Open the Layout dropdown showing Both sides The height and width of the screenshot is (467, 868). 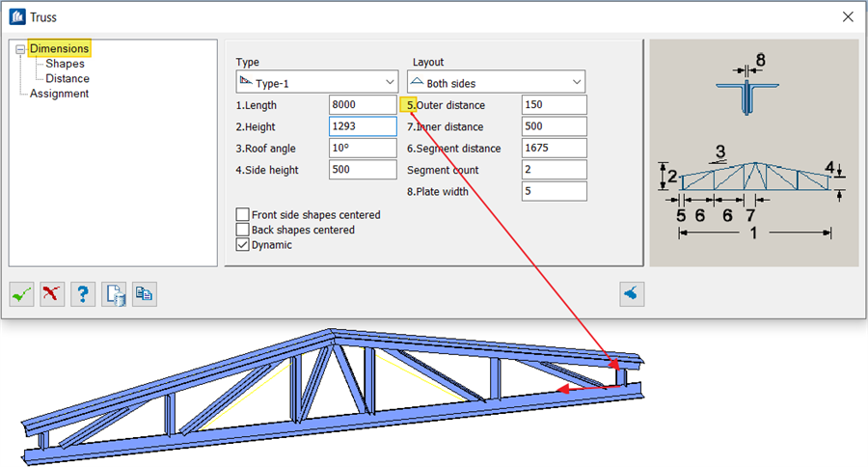coord(496,82)
